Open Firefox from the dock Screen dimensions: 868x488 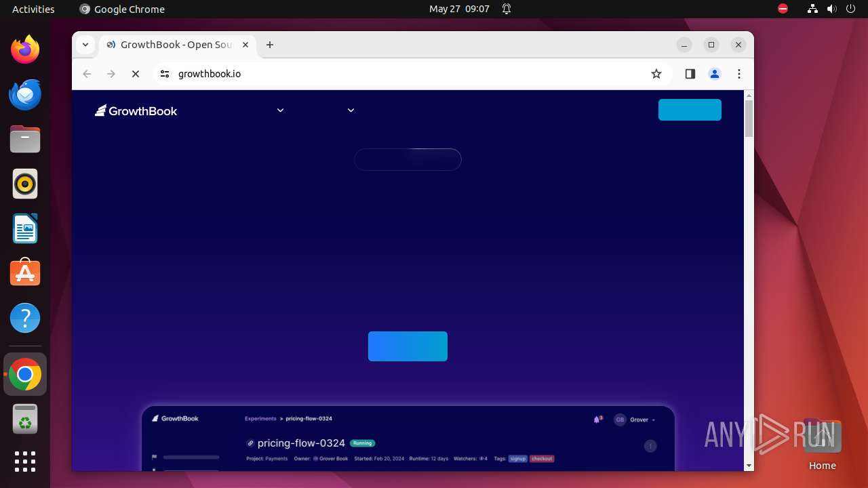(25, 49)
